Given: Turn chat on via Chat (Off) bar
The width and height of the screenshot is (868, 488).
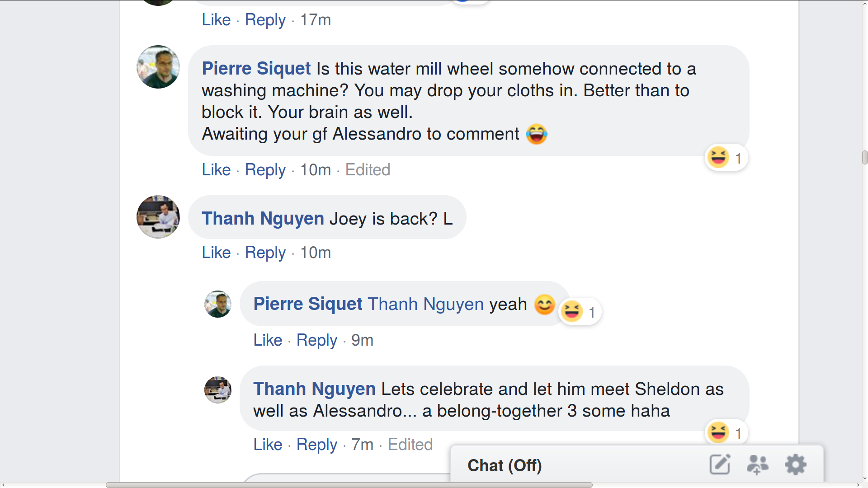Looking at the screenshot, I should click(505, 465).
